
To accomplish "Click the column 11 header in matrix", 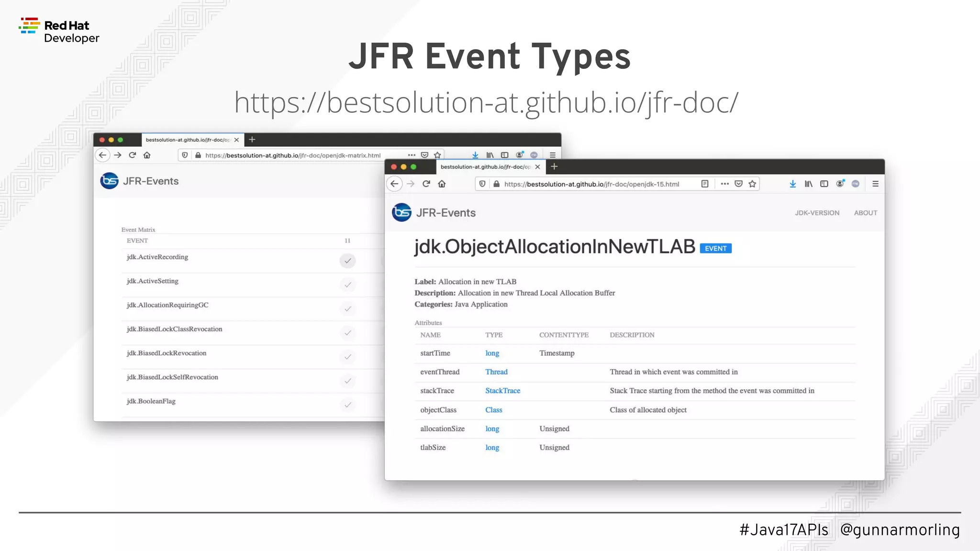I will (x=347, y=241).
